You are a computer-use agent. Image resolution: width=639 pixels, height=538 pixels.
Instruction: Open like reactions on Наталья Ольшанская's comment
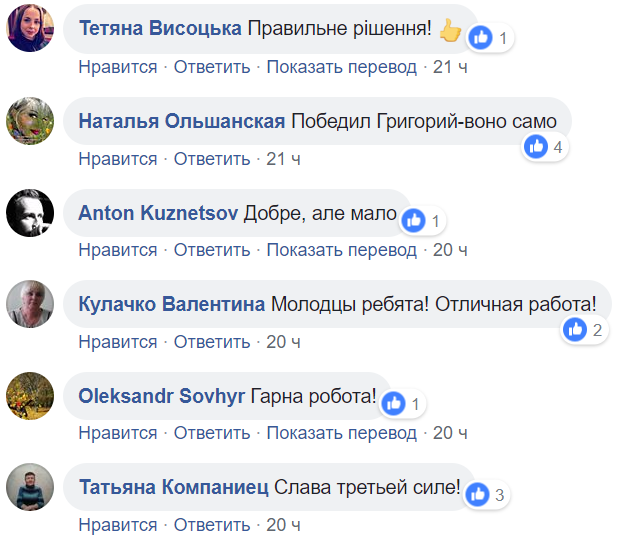click(537, 147)
